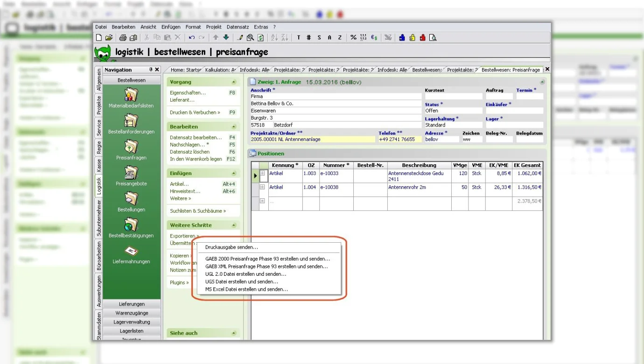Click the Datensatz löschen link
Image resolution: width=644 pixels, height=364 pixels.
point(189,152)
